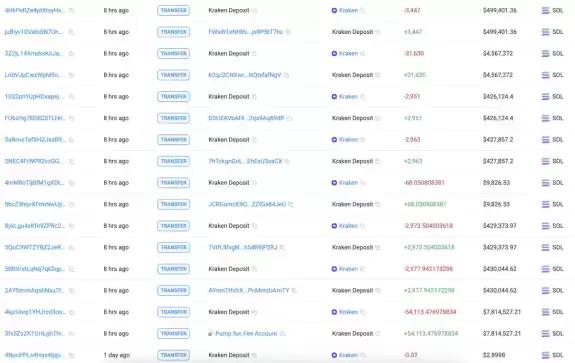The image size is (575, 363).
Task: Select value $9,826.53 in the +68.050808381 row
Action: tap(497, 205)
